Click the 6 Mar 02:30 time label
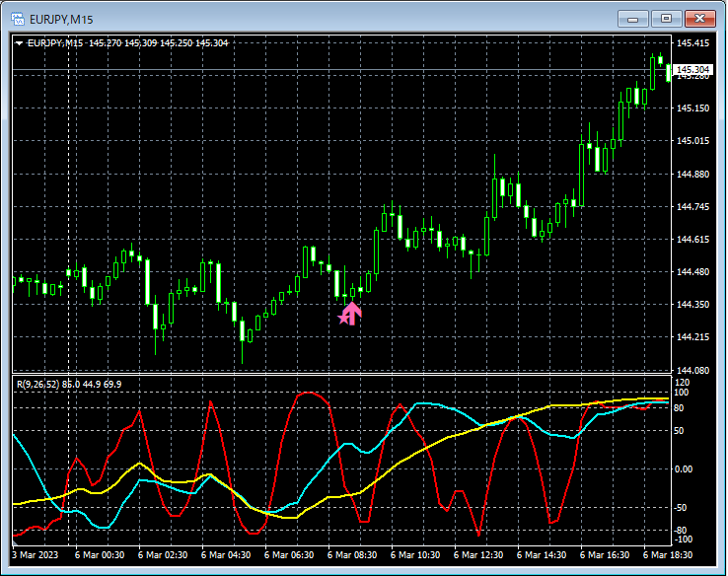This screenshot has height=576, width=728. pos(163,555)
